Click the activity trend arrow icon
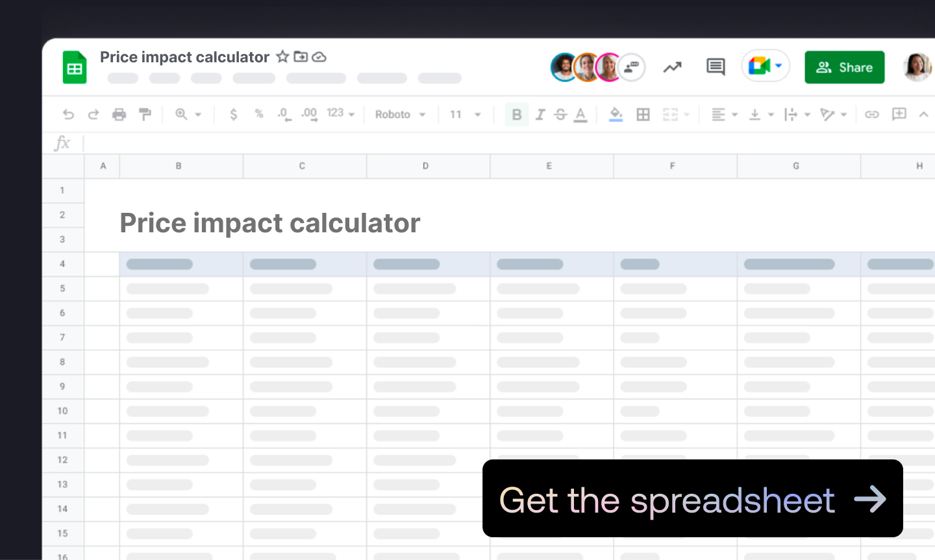Screen dimensions: 935x560 click(x=673, y=67)
